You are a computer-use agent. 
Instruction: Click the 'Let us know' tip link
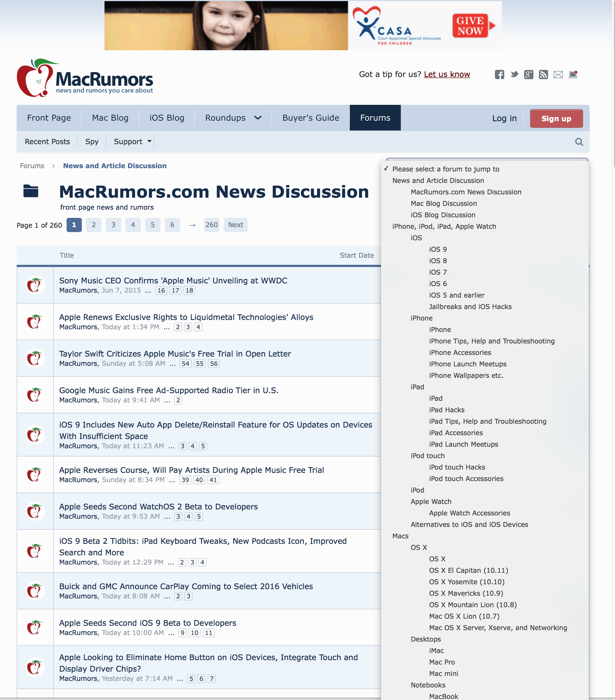click(447, 74)
